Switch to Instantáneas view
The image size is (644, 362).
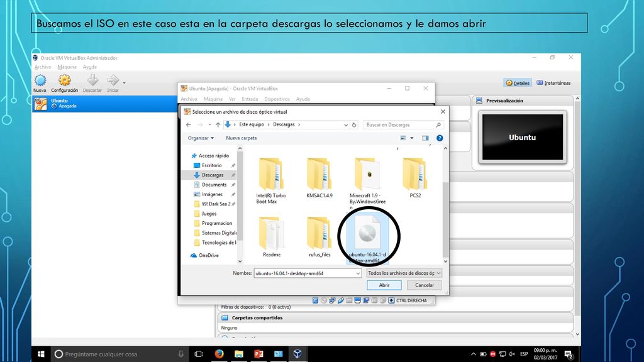[x=553, y=83]
